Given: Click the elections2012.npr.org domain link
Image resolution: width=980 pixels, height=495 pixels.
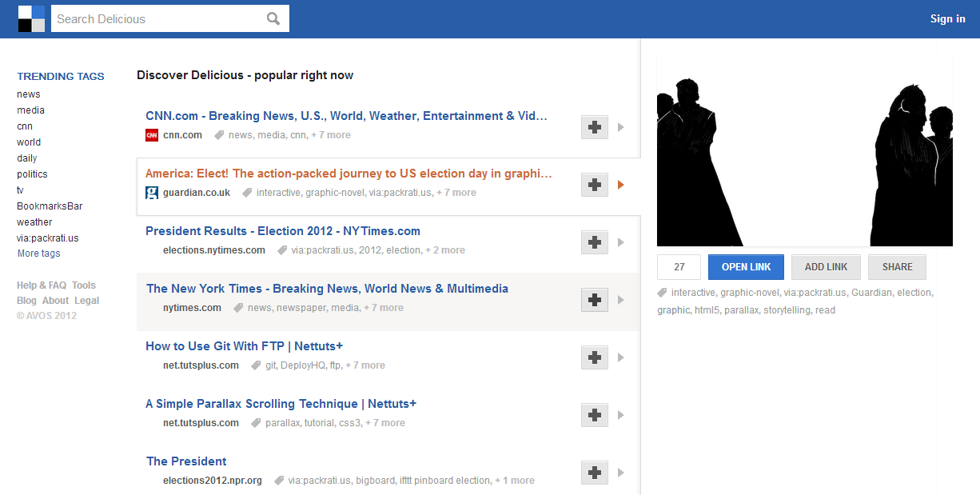Looking at the screenshot, I should tap(213, 481).
